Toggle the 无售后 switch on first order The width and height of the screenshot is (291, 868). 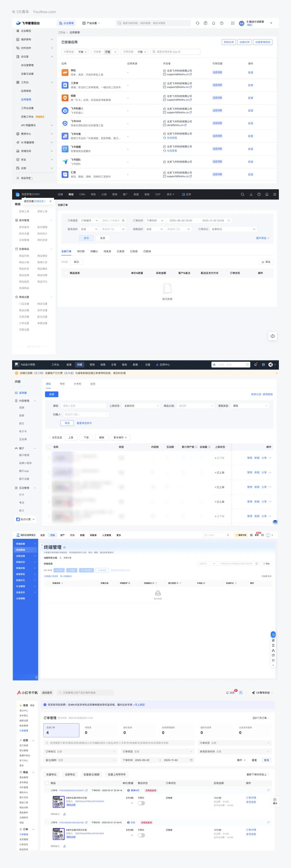coord(141,803)
